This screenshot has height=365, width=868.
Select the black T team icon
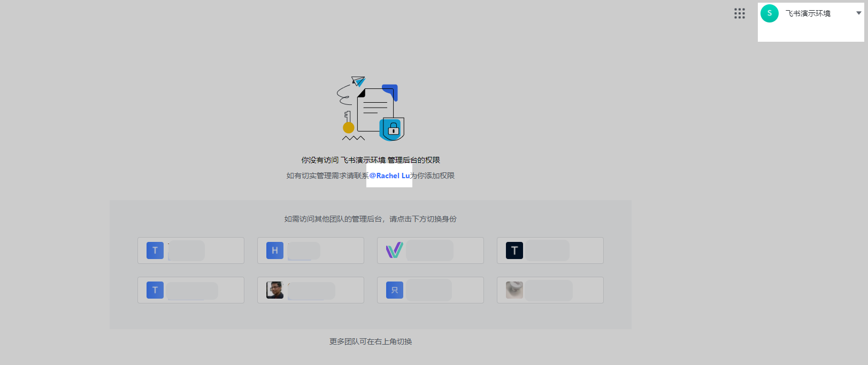[514, 250]
